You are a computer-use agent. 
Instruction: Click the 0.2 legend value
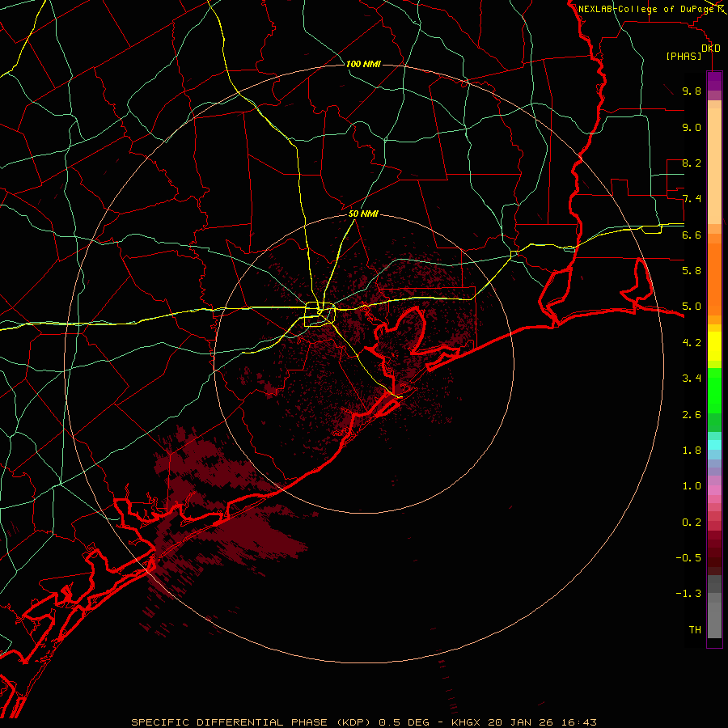point(692,523)
